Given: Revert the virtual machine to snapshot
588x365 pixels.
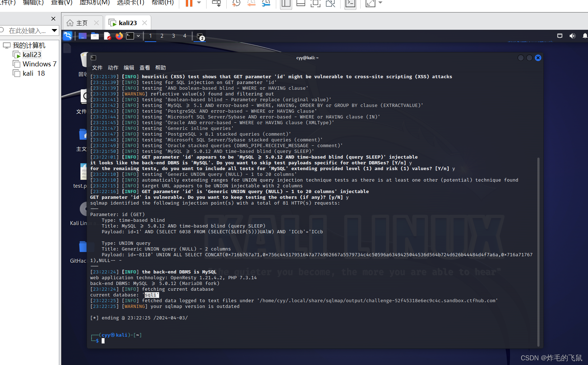Looking at the screenshot, I should pyautogui.click(x=251, y=4).
